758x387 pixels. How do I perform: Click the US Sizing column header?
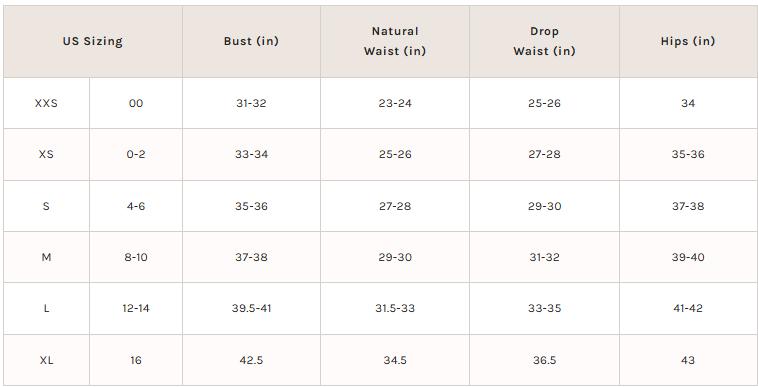[x=92, y=41]
